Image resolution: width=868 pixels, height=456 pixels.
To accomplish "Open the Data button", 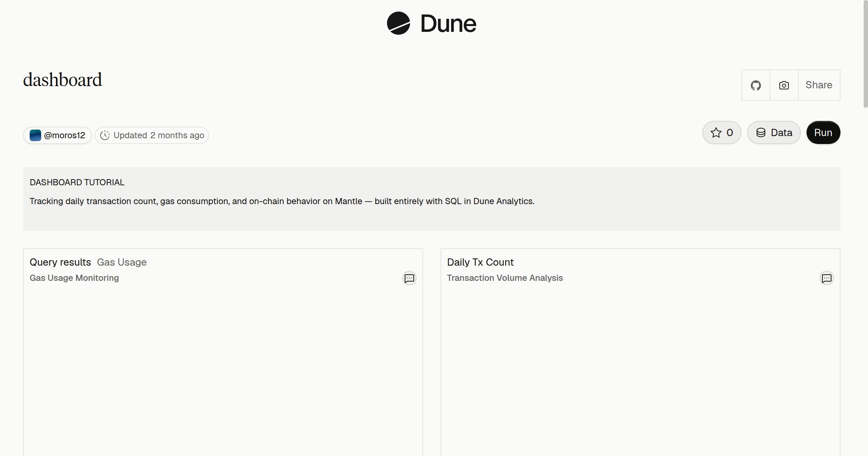I will [774, 132].
